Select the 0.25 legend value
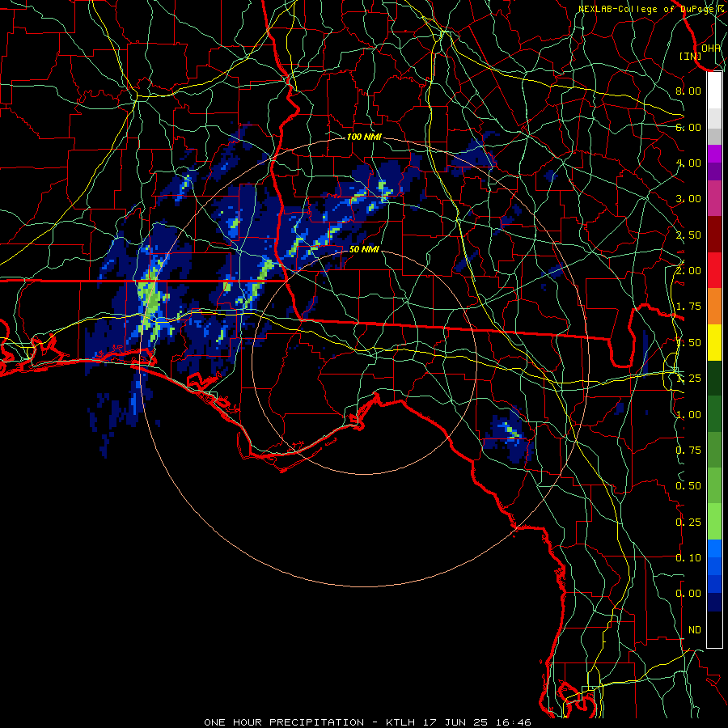728x728 pixels. point(688,523)
